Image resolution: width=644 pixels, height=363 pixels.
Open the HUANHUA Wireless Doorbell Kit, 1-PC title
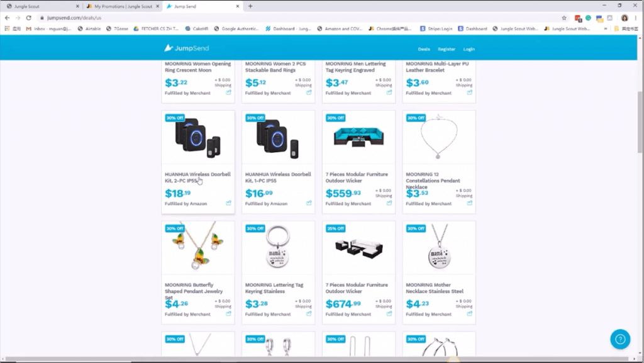[x=278, y=177]
